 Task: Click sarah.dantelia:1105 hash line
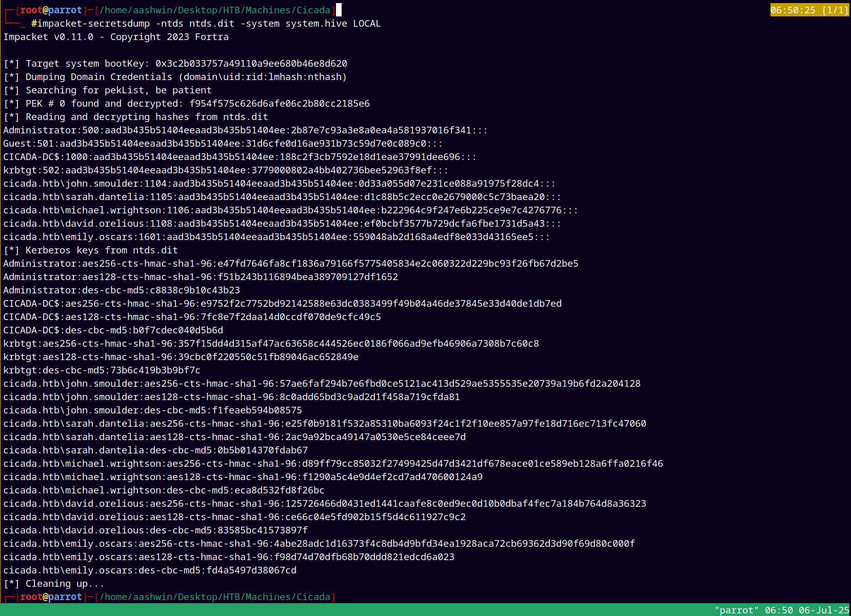282,197
